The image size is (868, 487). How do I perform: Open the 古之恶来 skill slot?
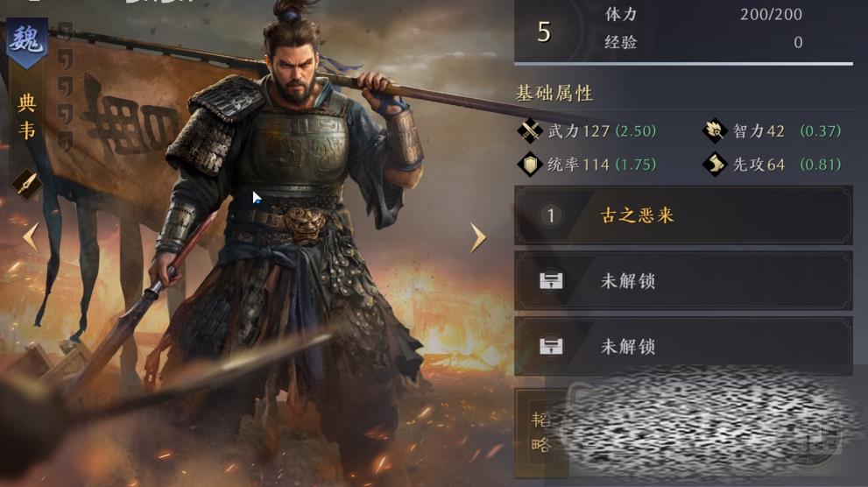(x=683, y=215)
